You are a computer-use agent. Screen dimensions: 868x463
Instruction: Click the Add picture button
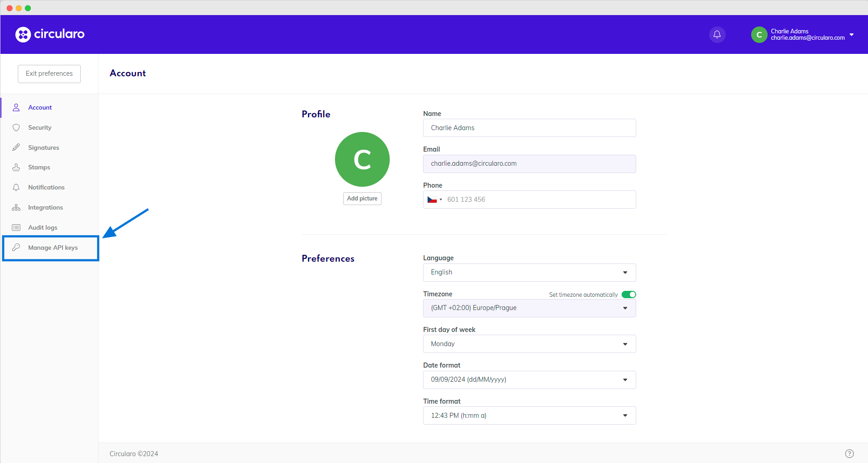(x=362, y=198)
